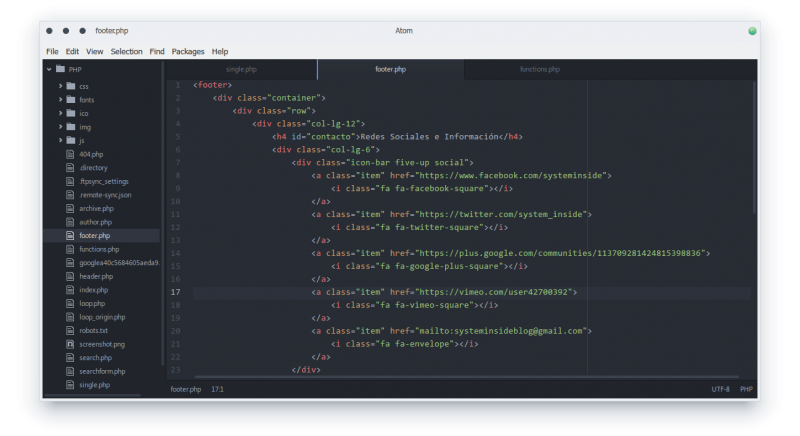This screenshot has width=800, height=436.
Task: Click the archive.php file icon
Action: click(x=70, y=208)
